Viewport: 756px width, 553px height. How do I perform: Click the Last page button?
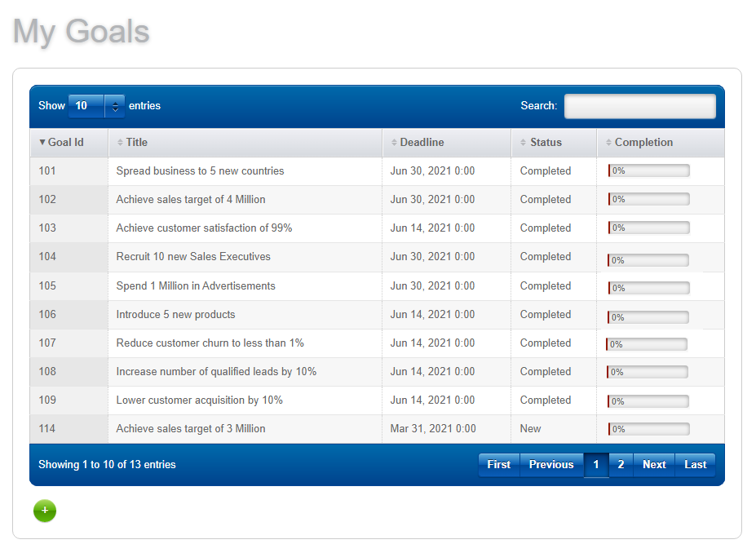(696, 465)
